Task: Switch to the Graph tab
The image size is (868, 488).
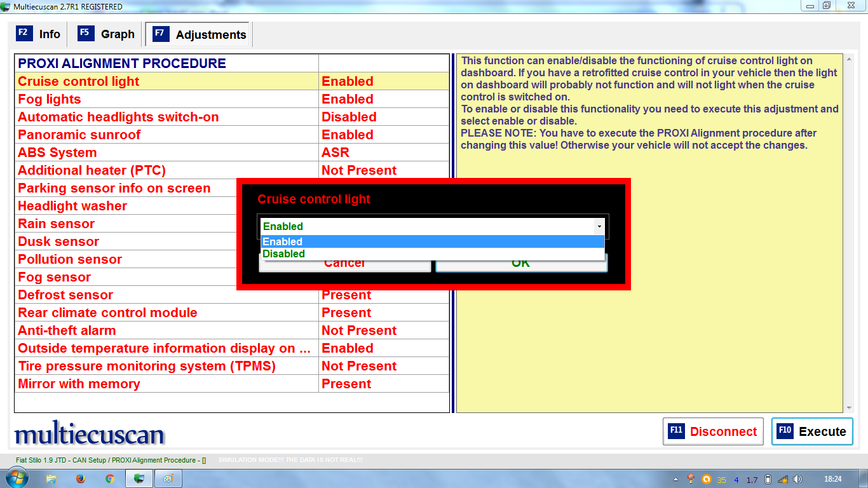Action: (106, 34)
